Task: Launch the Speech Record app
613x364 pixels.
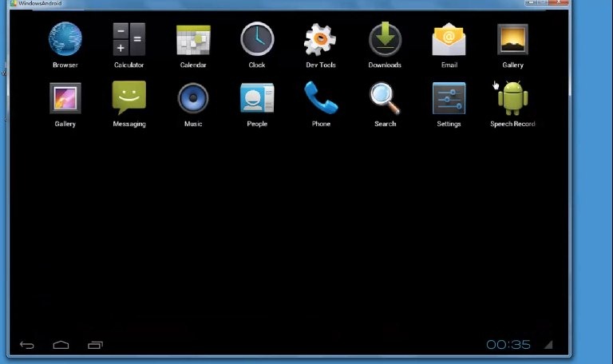Action: pyautogui.click(x=513, y=98)
